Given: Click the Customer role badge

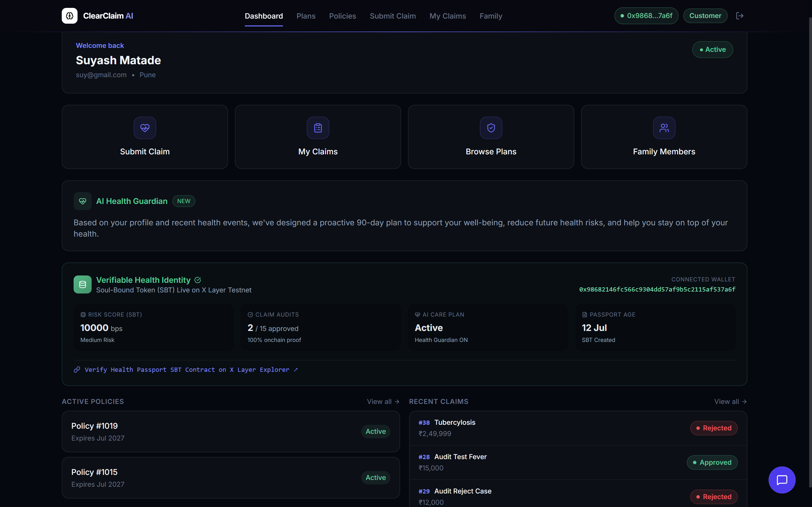Looking at the screenshot, I should (705, 16).
